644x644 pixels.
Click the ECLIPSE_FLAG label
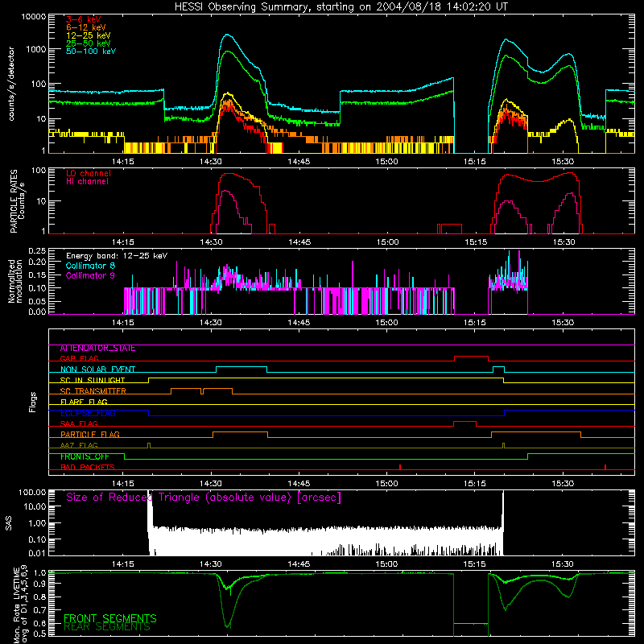pos(88,413)
